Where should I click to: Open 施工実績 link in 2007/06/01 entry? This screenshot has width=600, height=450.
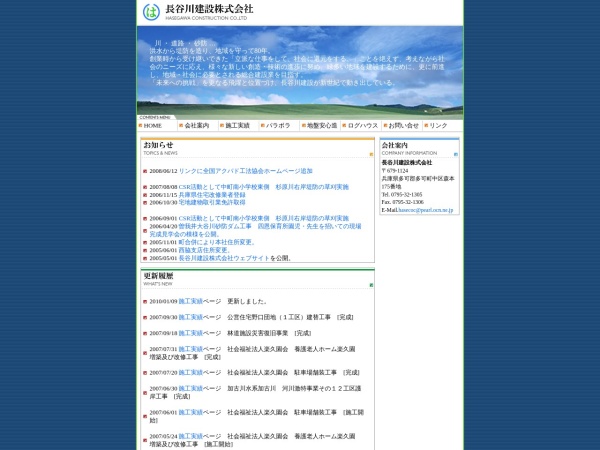(x=191, y=412)
